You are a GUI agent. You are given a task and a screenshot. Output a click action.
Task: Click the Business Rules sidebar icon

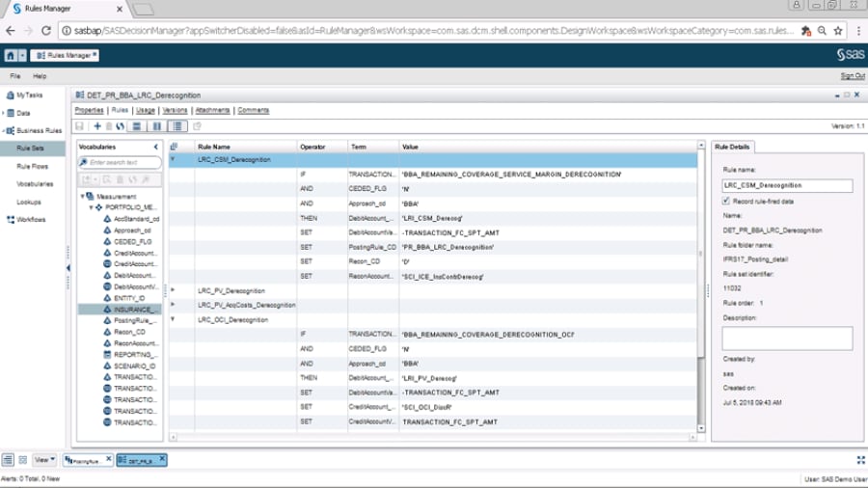click(11, 130)
